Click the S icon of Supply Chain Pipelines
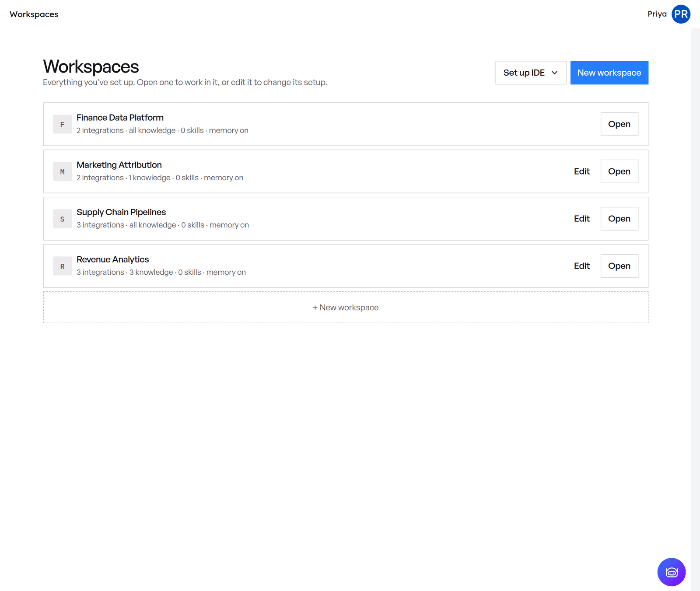 click(x=63, y=219)
